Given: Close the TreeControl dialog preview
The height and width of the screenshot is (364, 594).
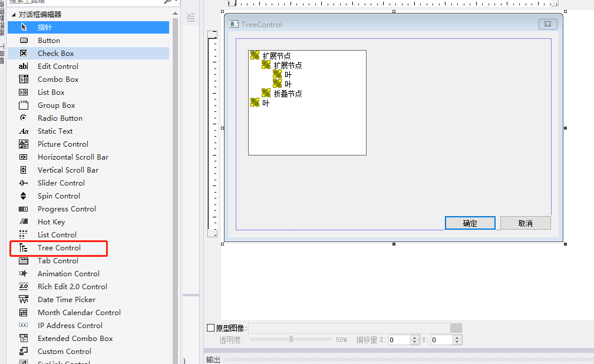Looking at the screenshot, I should 548,24.
